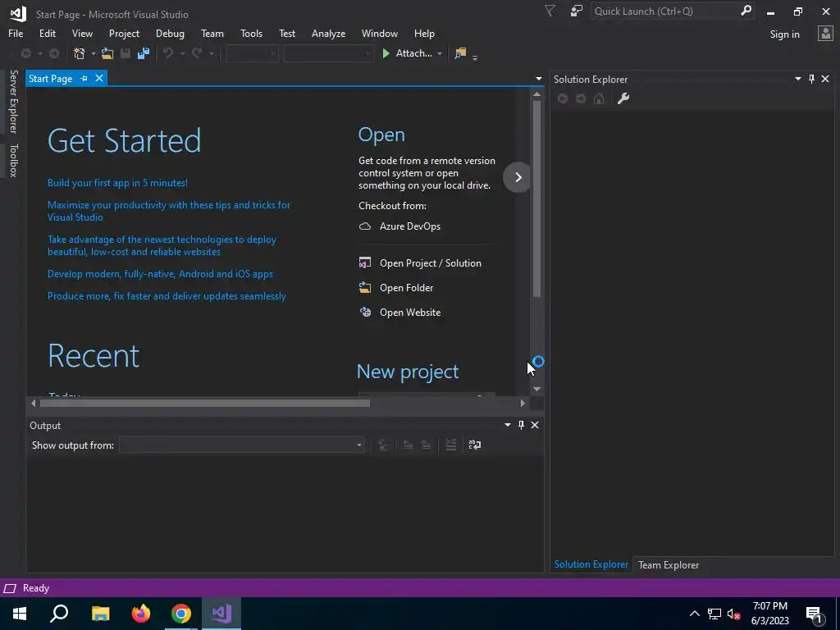840x630 pixels.
Task: Open the Debug menu
Action: 170,33
